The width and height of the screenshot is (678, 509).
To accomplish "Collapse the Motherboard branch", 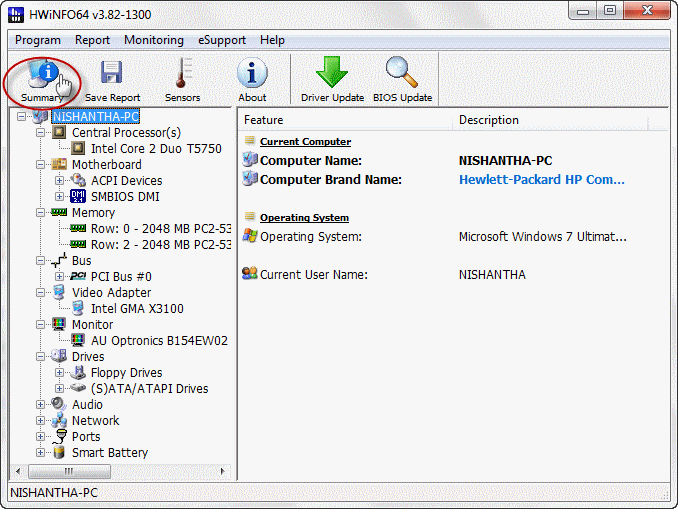I will pos(40,164).
